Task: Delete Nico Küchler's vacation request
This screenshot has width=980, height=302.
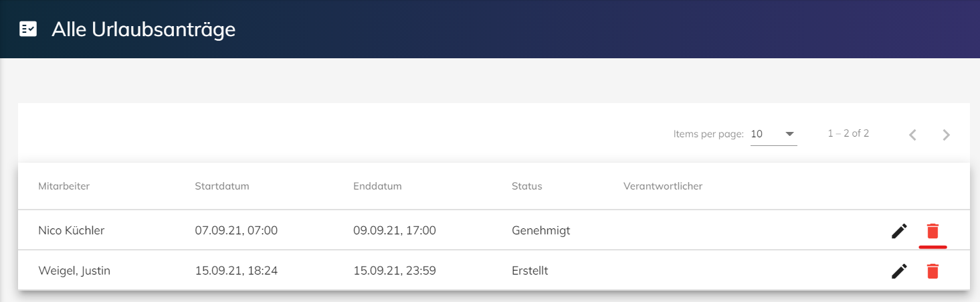Action: pos(933,231)
